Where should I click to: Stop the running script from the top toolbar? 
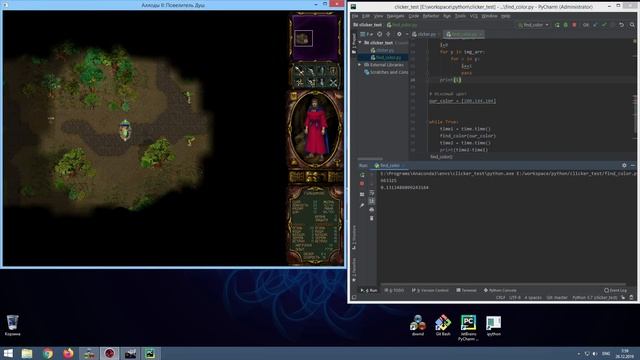click(x=574, y=25)
